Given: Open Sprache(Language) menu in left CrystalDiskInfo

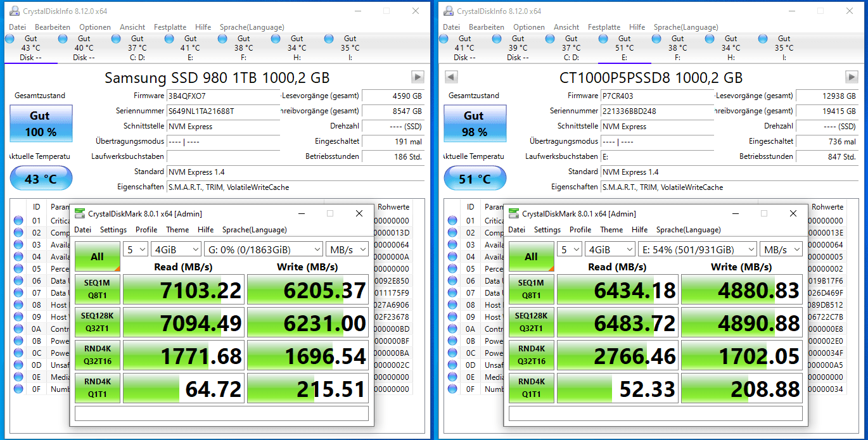Looking at the screenshot, I should tap(252, 27).
